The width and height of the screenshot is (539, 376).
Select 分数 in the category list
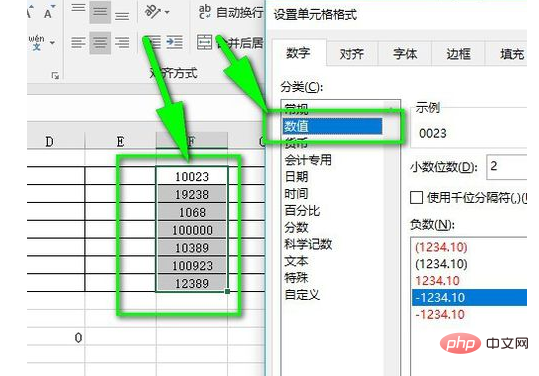tap(296, 227)
